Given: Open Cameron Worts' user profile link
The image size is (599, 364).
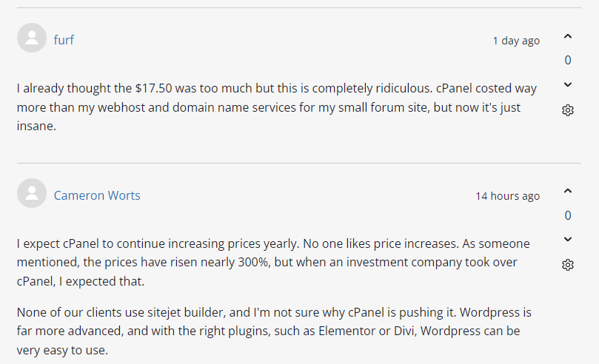Looking at the screenshot, I should (x=97, y=195).
